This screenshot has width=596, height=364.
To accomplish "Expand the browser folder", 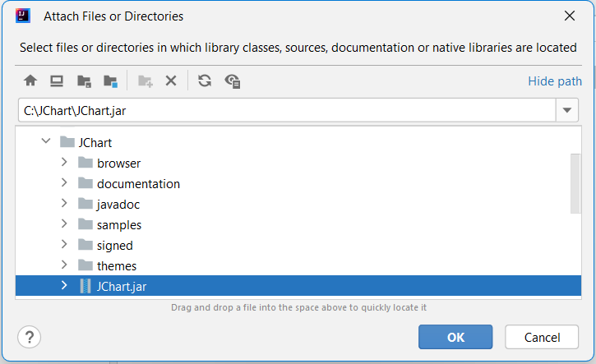I will coord(64,162).
